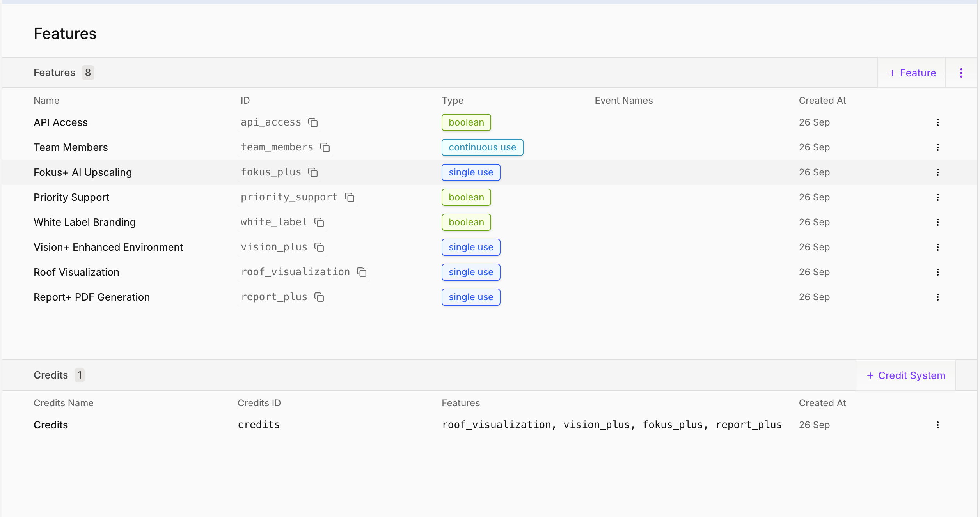
Task: Copy the report_plus ID
Action: click(x=319, y=297)
